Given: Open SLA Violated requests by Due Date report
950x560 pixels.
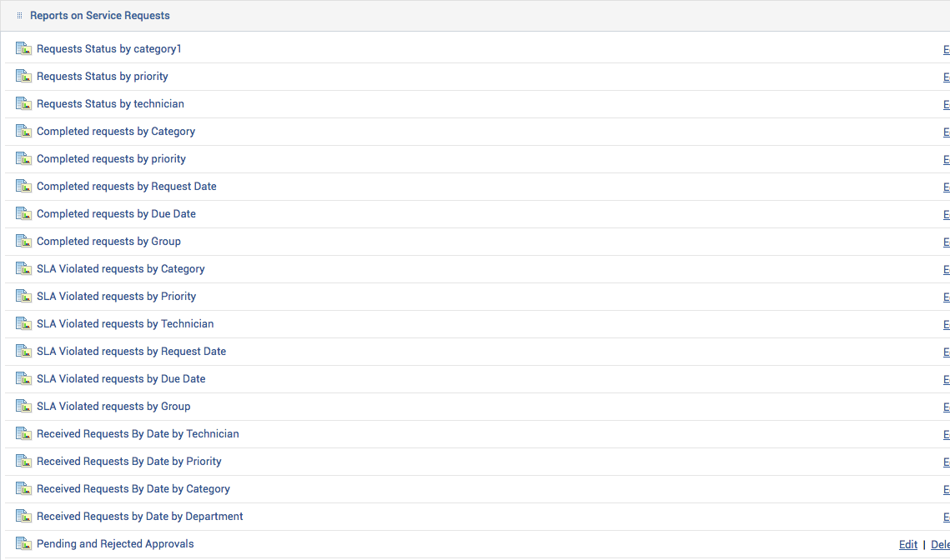Looking at the screenshot, I should tap(121, 378).
